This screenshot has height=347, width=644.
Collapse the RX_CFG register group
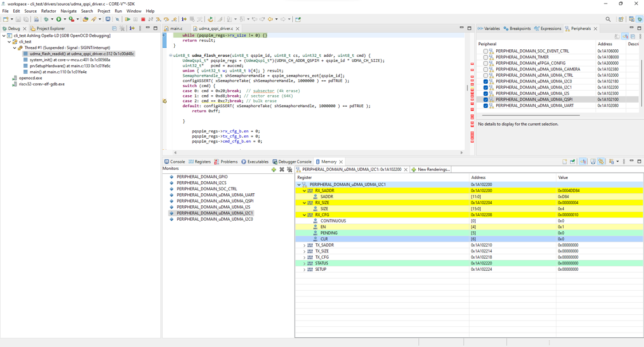point(304,215)
